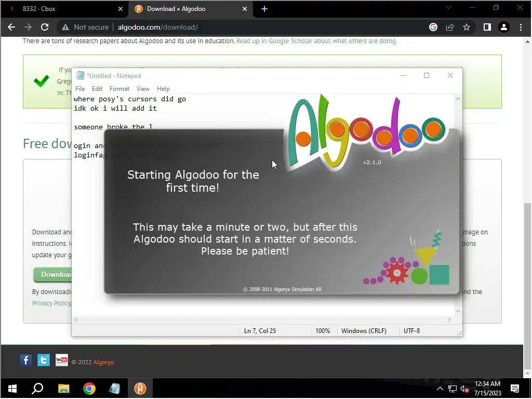Viewport: 532px width, 399px height.
Task: Select the Download « Algodoo tab
Action: coord(190,9)
